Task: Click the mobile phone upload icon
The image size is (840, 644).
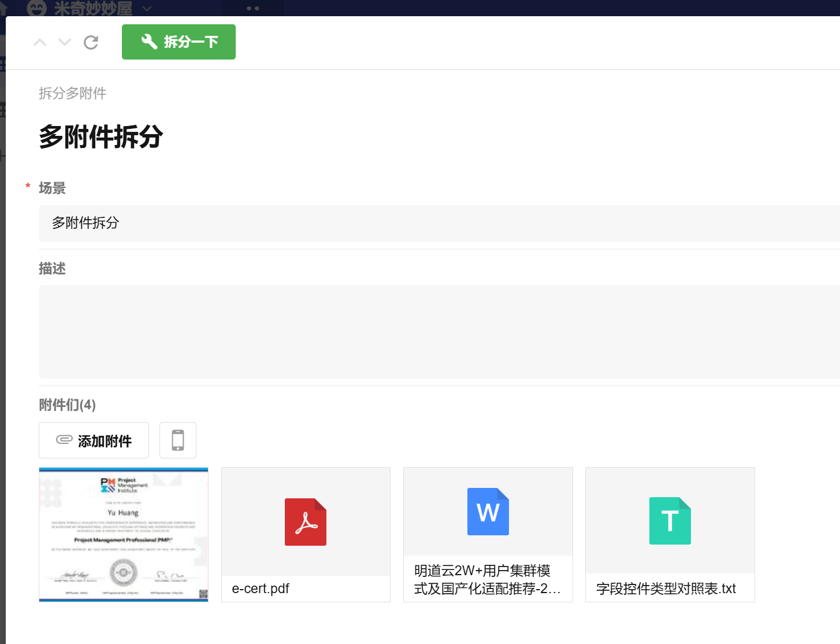Action: [178, 440]
